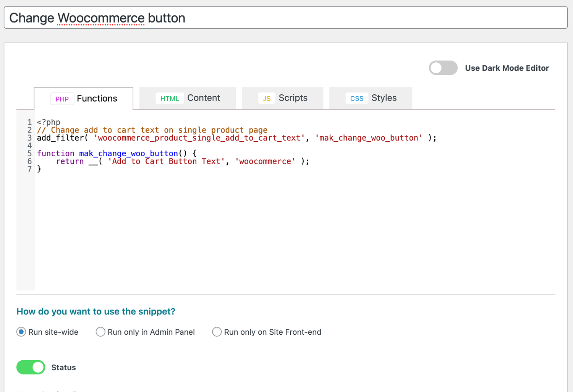Viewport: 573px width, 392px height.
Task: Click line number 7 in gutter
Action: coord(29,169)
